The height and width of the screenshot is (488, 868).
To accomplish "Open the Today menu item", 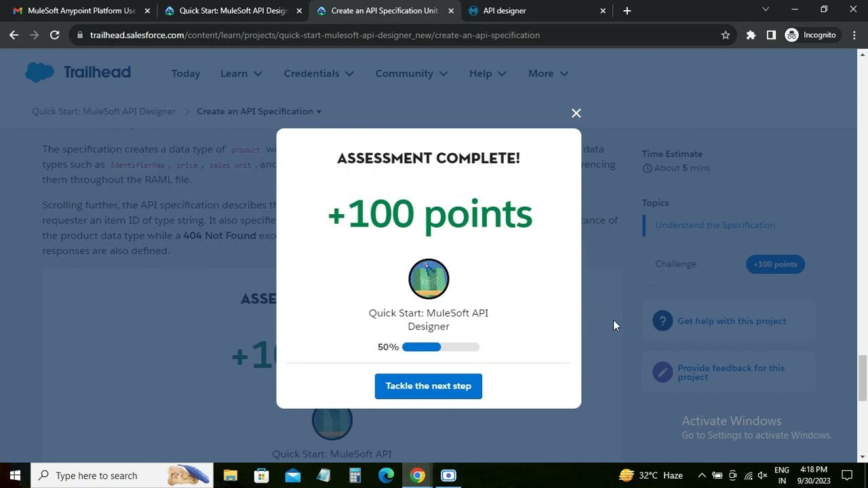I will [186, 73].
